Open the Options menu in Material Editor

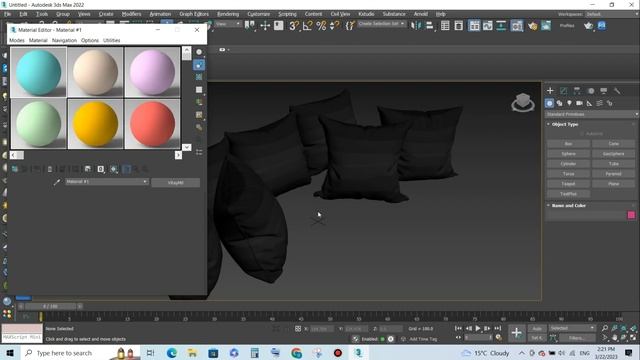pos(90,40)
